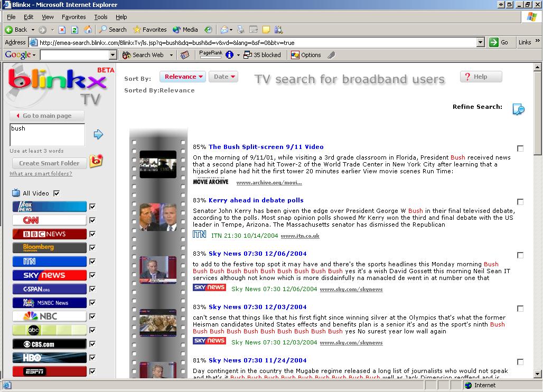
Task: Click the Google toolbar highlighter pen icon
Action: [331, 55]
